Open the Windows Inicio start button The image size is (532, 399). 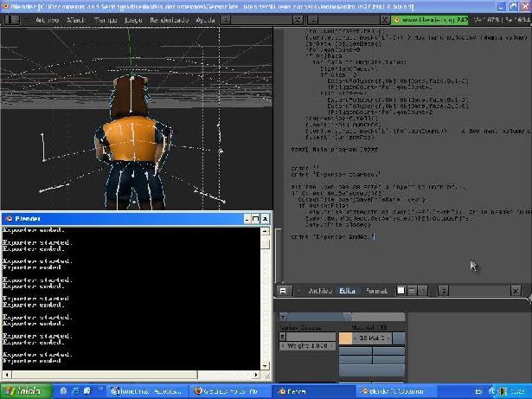tap(26, 391)
